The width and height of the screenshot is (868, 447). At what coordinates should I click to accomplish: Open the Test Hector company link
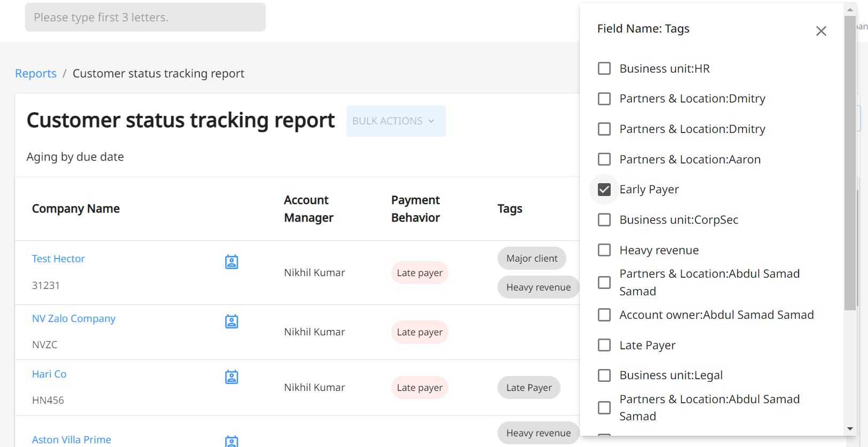tap(58, 259)
